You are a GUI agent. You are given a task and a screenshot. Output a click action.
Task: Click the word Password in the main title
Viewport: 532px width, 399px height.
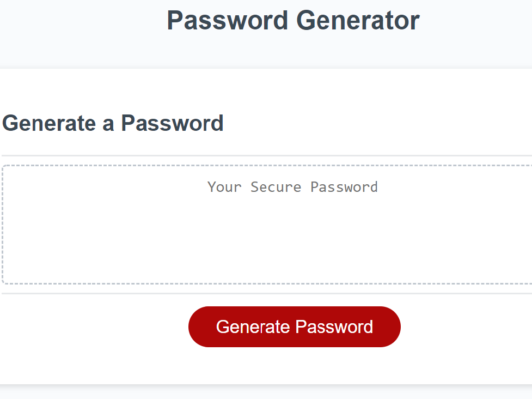tap(227, 21)
